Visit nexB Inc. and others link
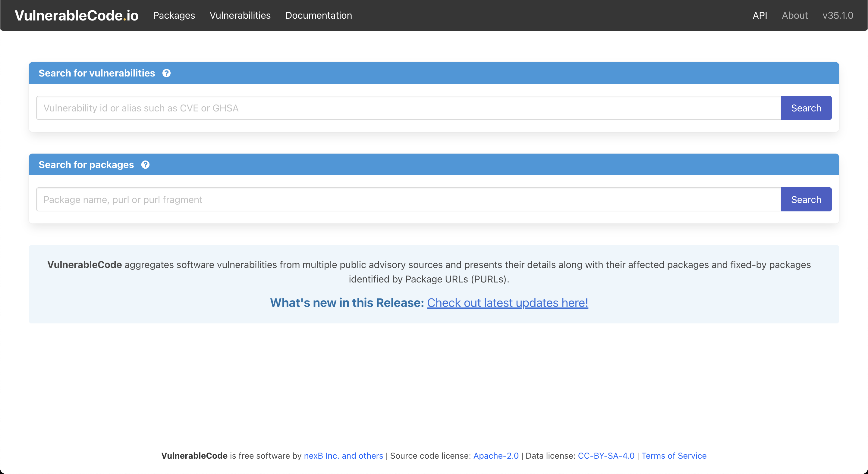The height and width of the screenshot is (474, 868). tap(343, 456)
